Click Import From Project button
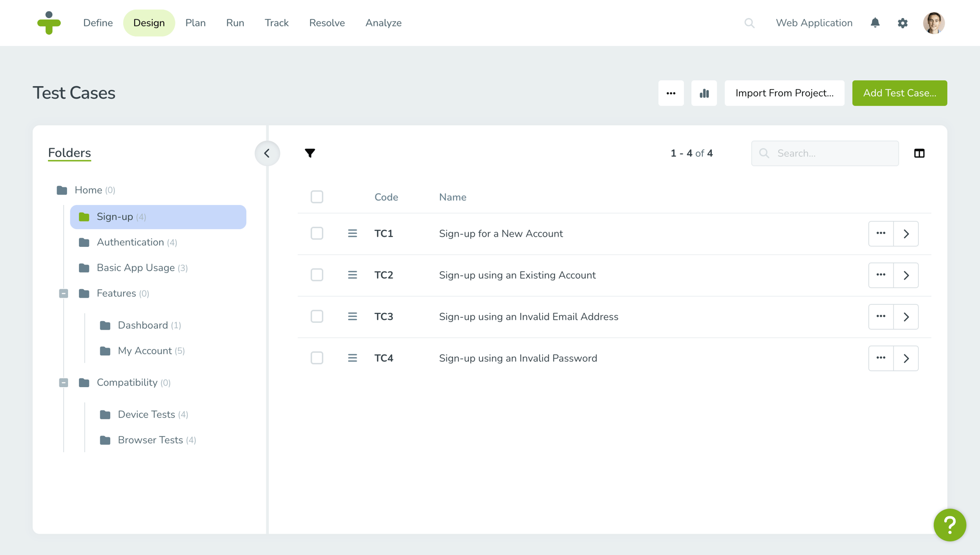This screenshot has width=980, height=555. (784, 93)
